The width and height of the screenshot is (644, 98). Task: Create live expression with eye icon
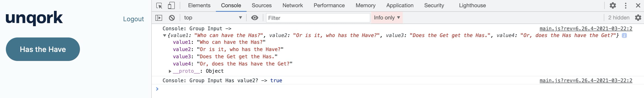pyautogui.click(x=254, y=18)
